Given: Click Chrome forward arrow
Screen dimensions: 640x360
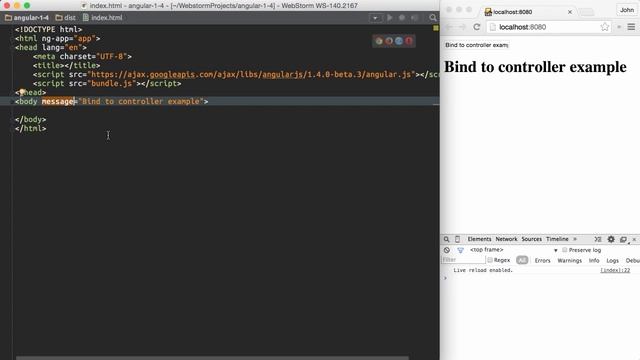Looking at the screenshot, I should [462, 27].
